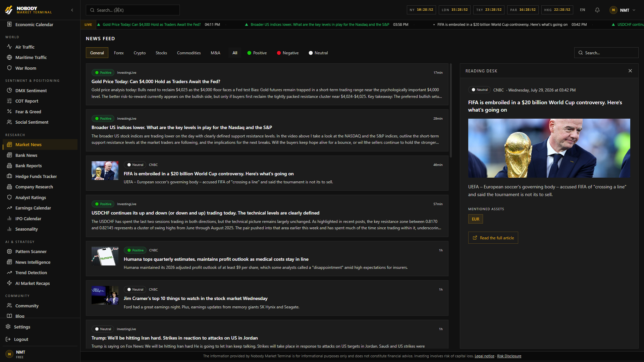Select the War Room shield icon
The height and width of the screenshot is (362, 644).
point(9,68)
